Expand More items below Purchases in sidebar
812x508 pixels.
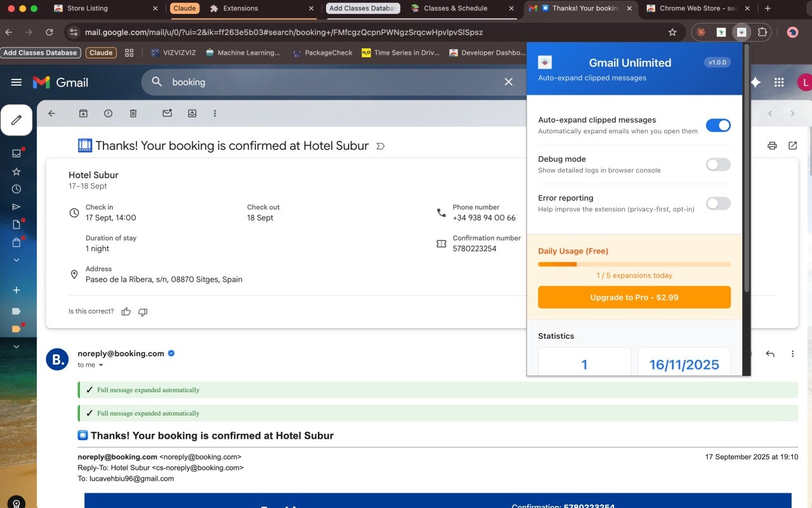(x=16, y=260)
